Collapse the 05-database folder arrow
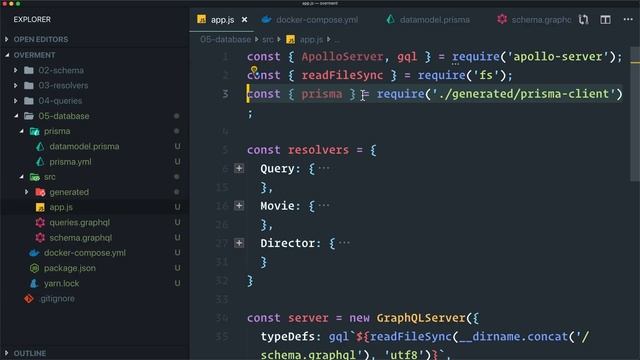 tap(16, 116)
